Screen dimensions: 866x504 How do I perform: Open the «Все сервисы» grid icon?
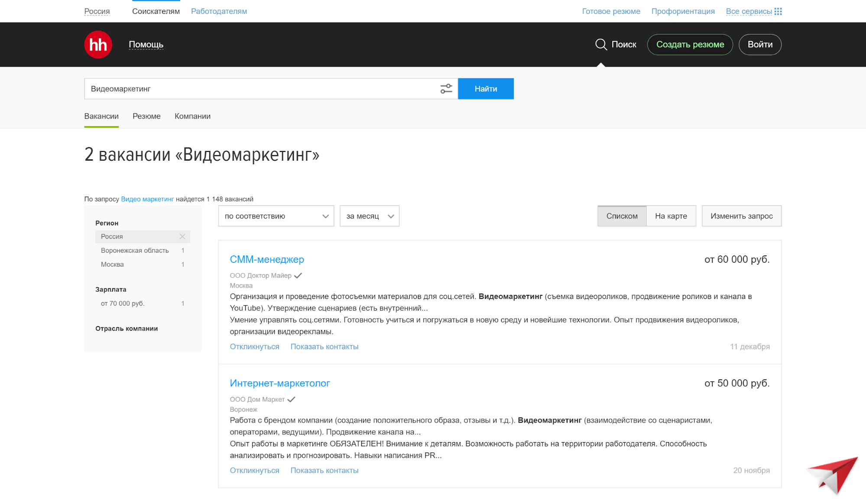(x=778, y=11)
